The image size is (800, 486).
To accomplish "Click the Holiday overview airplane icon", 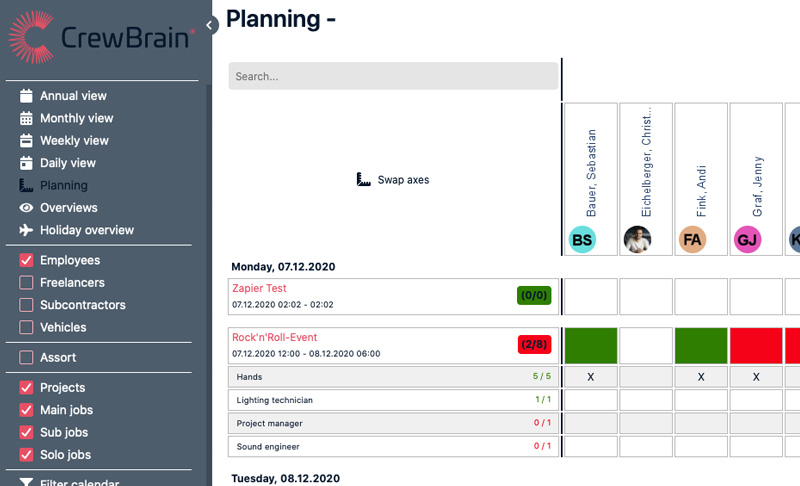I will [x=27, y=230].
